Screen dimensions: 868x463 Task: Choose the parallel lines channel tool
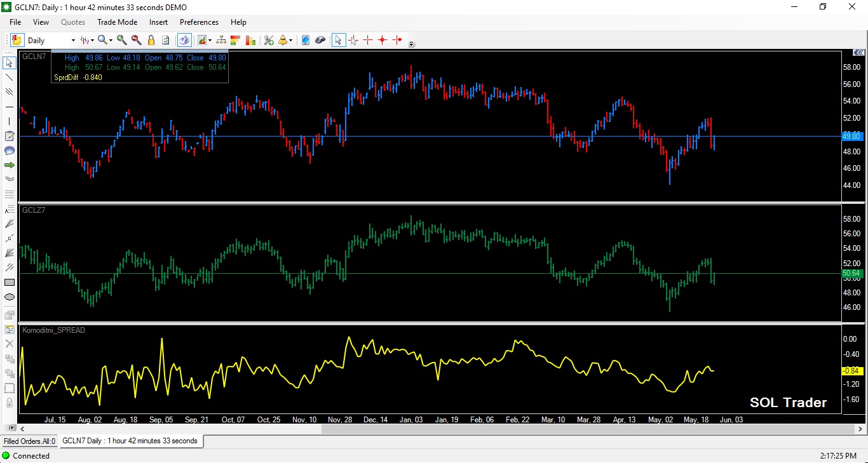point(10,92)
